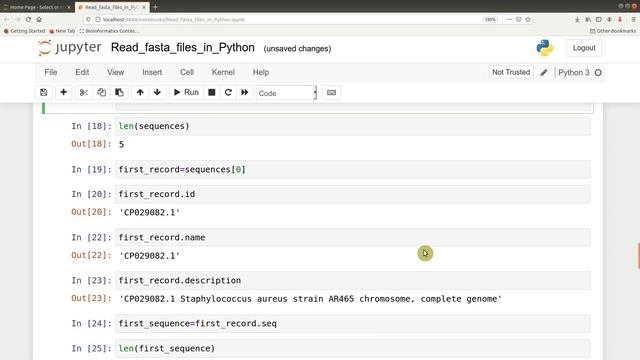Copy selected cells using the toolbar icon

point(102,93)
